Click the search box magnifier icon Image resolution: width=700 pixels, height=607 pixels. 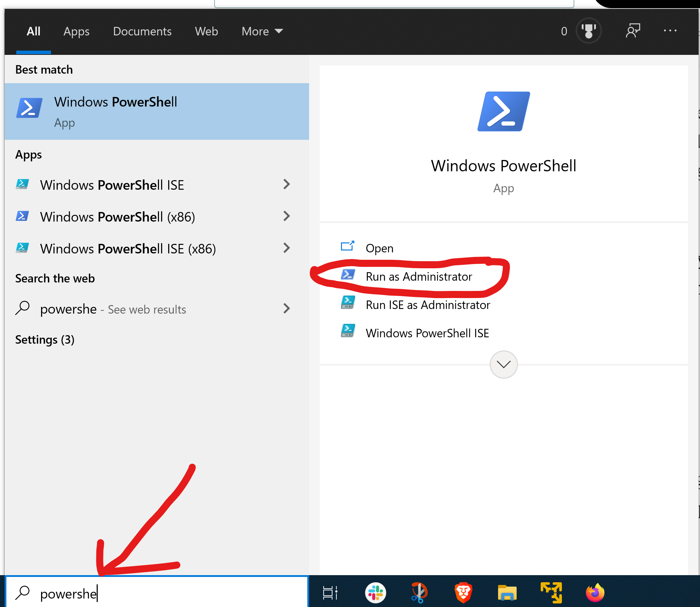pyautogui.click(x=23, y=593)
